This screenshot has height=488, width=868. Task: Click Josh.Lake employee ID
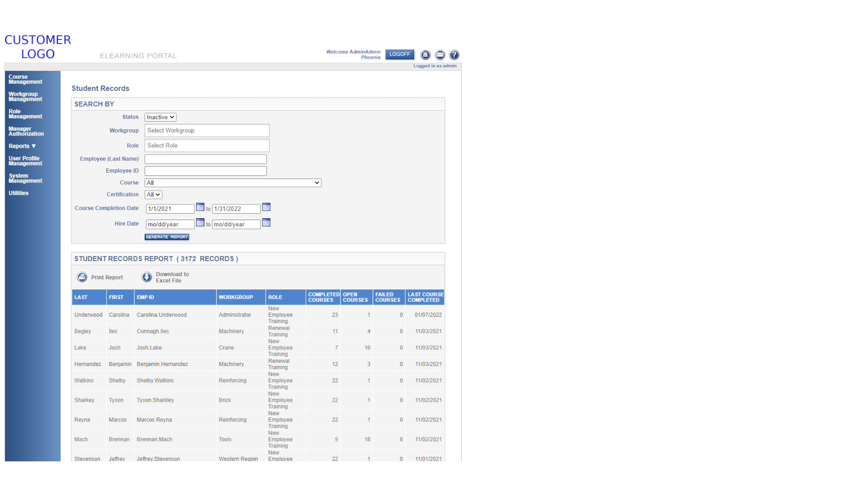tap(149, 348)
